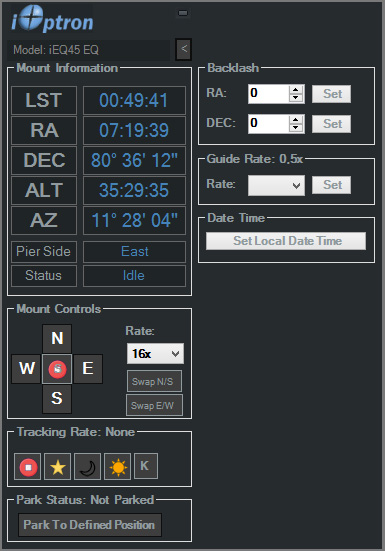
Task: Click the Model: iEQ45 EQ field
Action: point(89,50)
